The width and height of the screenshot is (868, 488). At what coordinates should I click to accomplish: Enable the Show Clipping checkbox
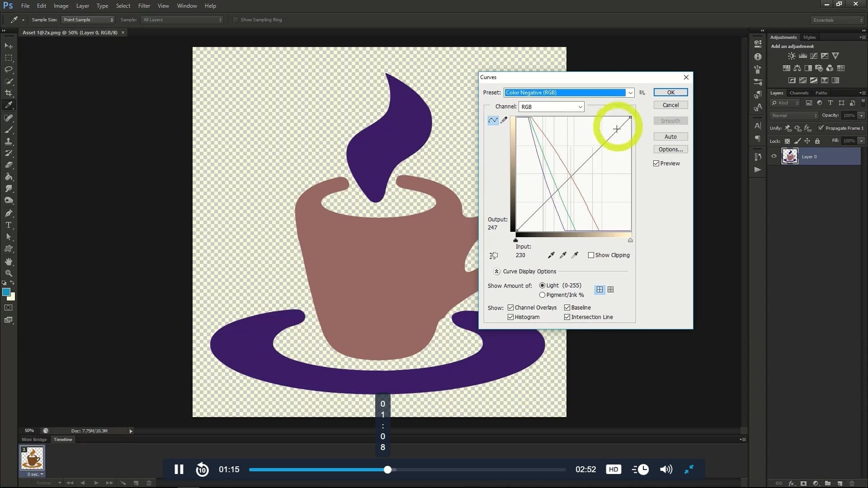pos(591,255)
